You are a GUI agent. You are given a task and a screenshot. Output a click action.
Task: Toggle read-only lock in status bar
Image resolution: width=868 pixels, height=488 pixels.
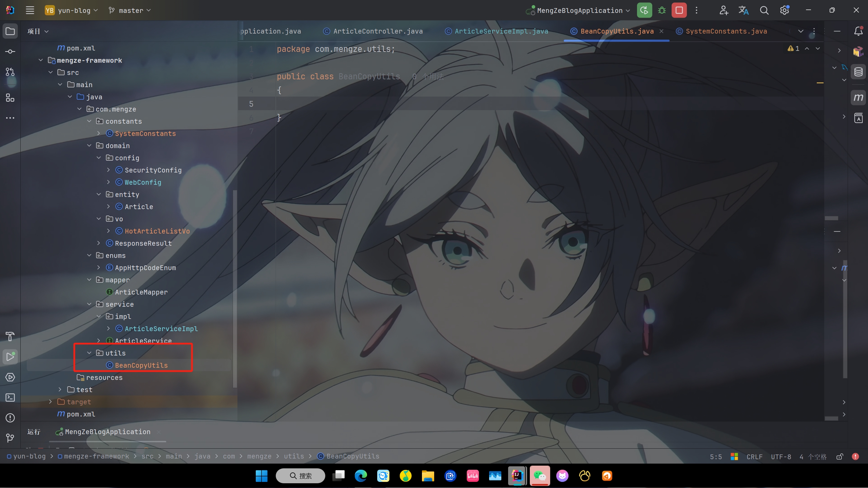840,456
